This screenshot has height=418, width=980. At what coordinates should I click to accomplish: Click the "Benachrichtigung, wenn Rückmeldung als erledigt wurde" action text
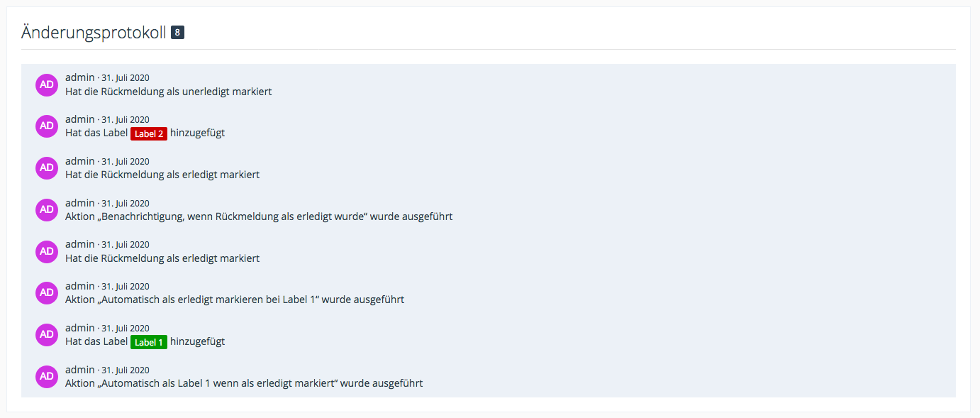[258, 216]
